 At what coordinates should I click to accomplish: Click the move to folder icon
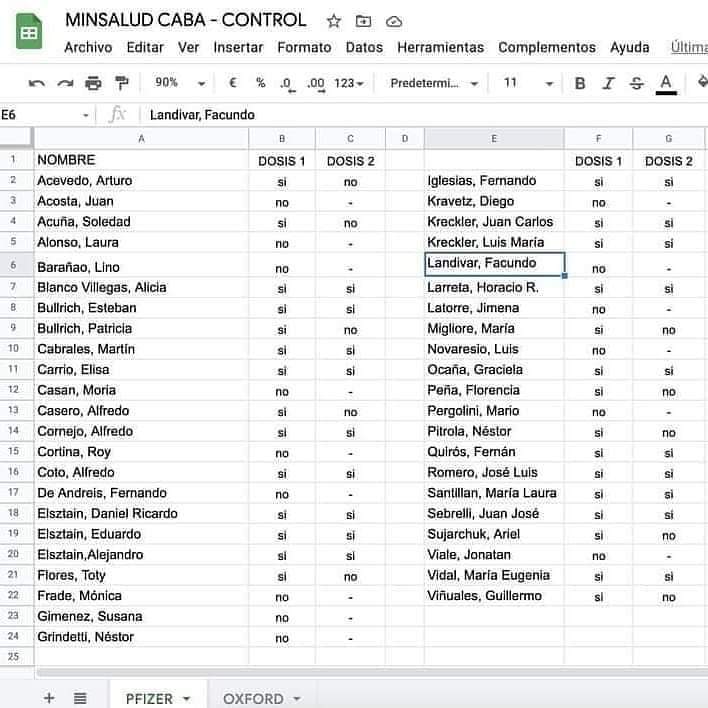[363, 21]
